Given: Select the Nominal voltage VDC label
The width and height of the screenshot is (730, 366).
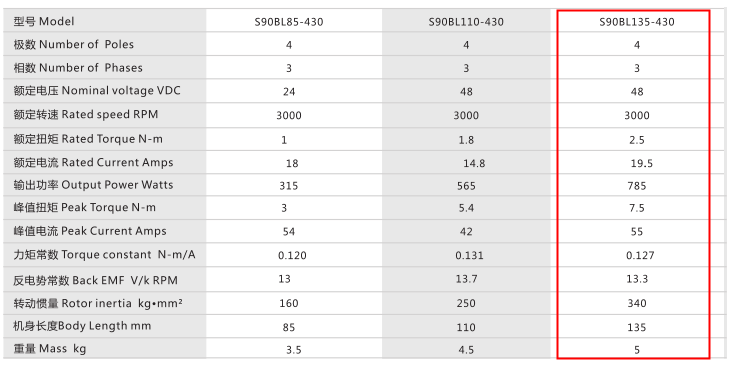Looking at the screenshot, I should coord(97,90).
